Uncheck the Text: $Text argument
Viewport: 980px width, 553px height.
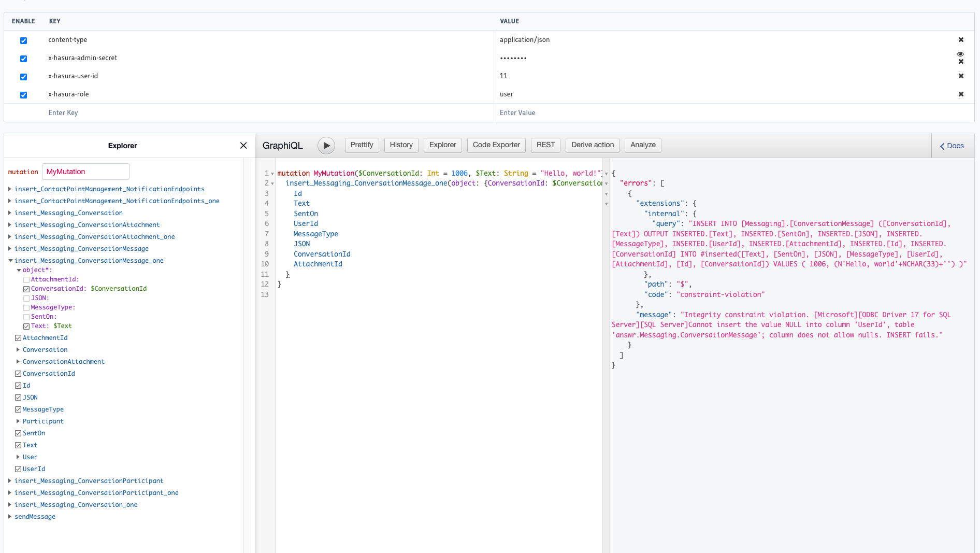point(26,327)
